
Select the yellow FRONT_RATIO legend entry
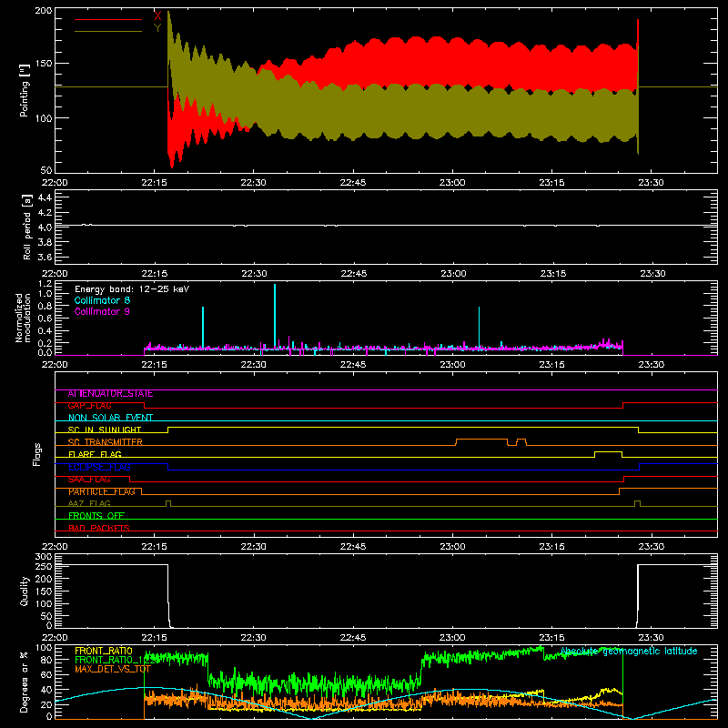(104, 651)
